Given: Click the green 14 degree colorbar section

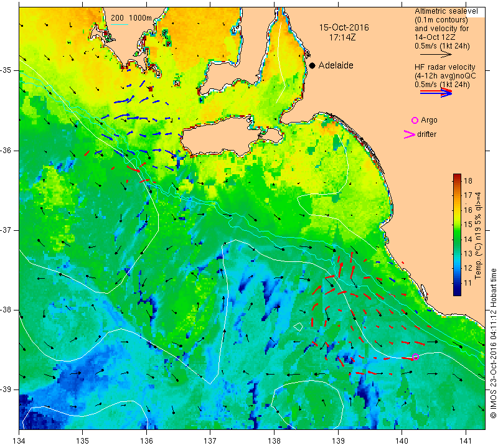Looking at the screenshot, I should point(457,239).
